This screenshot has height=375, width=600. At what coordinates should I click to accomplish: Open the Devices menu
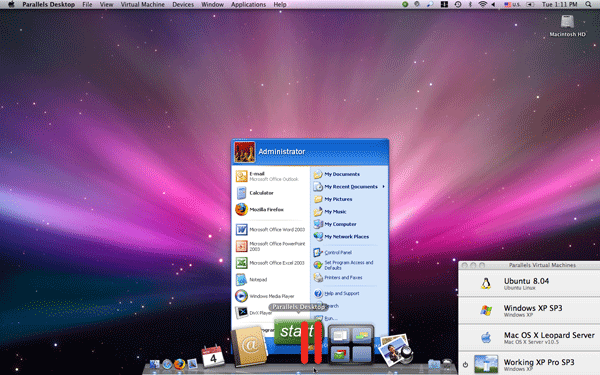pos(183,4)
